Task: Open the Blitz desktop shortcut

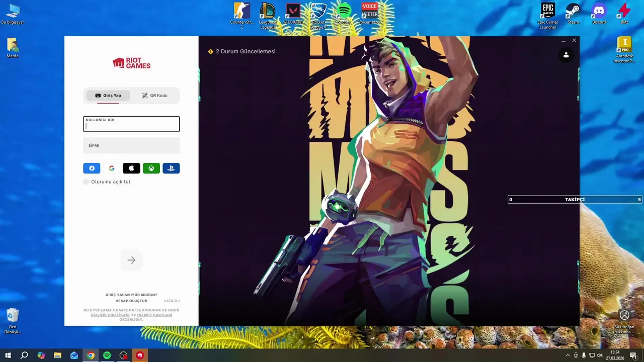Action: click(x=624, y=14)
